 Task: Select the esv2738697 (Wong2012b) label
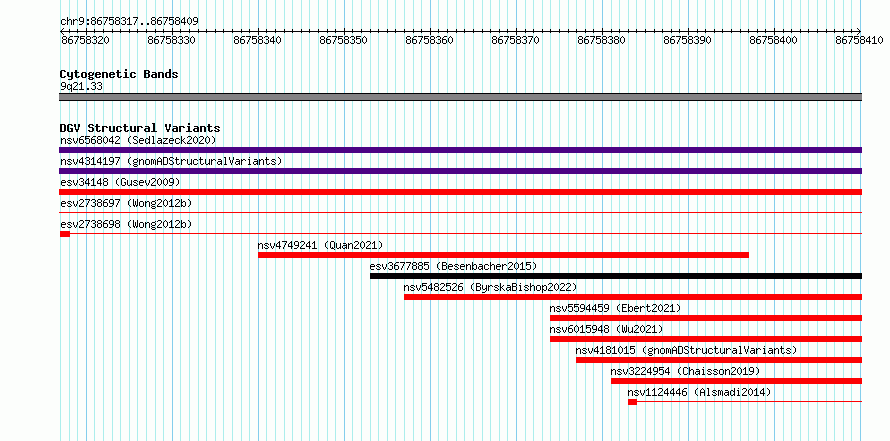pos(126,203)
